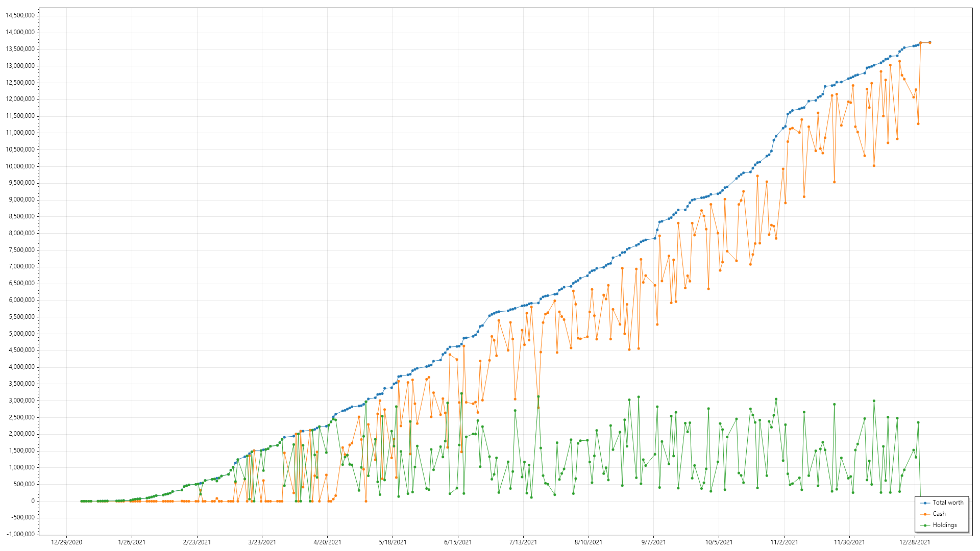Click the 12/28/2021 date label
This screenshot has height=551, width=980.
pyautogui.click(x=915, y=542)
